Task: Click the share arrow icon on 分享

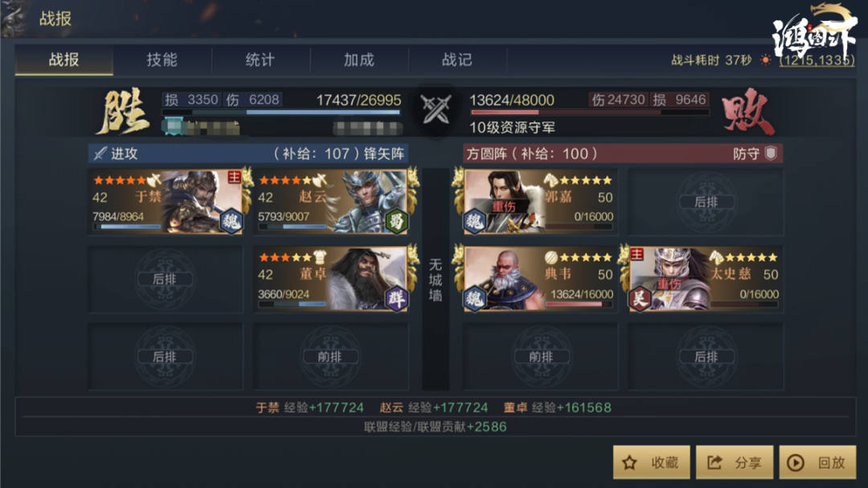Action: 714,462
